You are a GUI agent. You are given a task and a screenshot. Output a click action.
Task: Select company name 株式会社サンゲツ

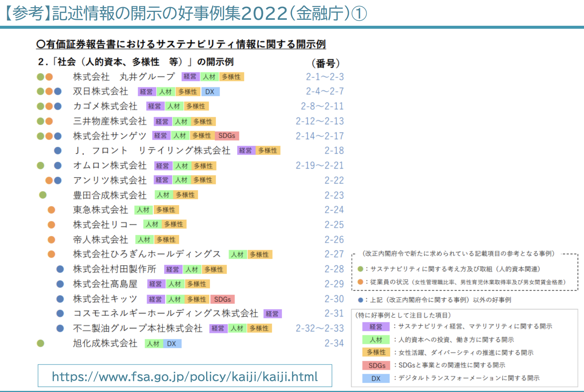[110, 136]
